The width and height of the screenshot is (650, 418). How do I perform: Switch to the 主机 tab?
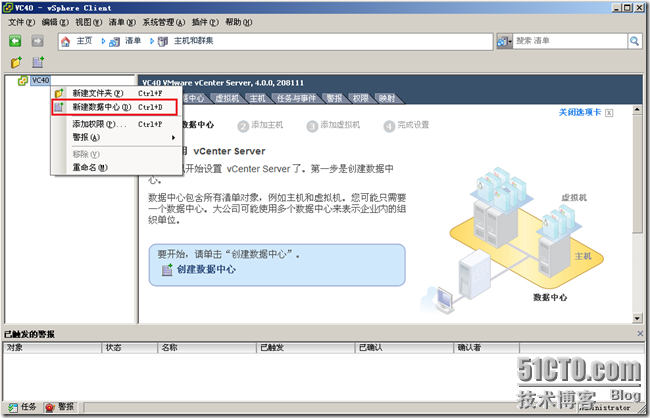point(257,98)
